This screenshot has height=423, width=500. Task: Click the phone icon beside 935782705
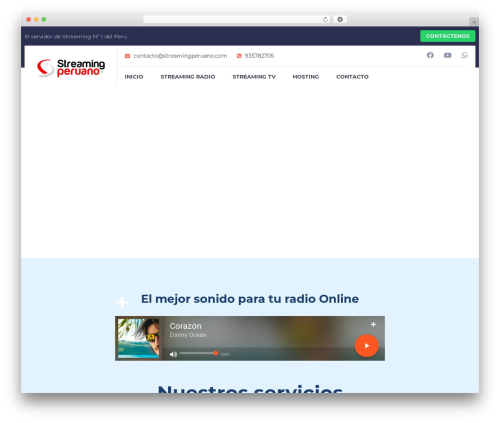(239, 56)
